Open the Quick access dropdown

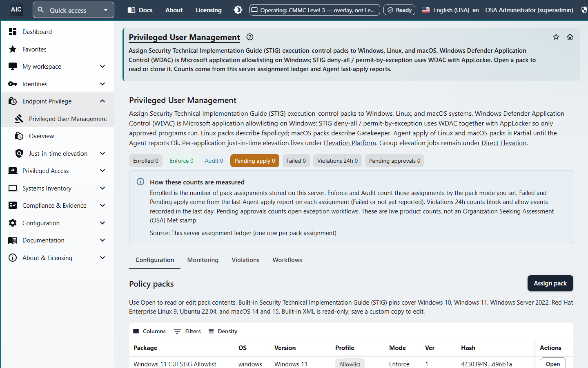[x=73, y=10]
